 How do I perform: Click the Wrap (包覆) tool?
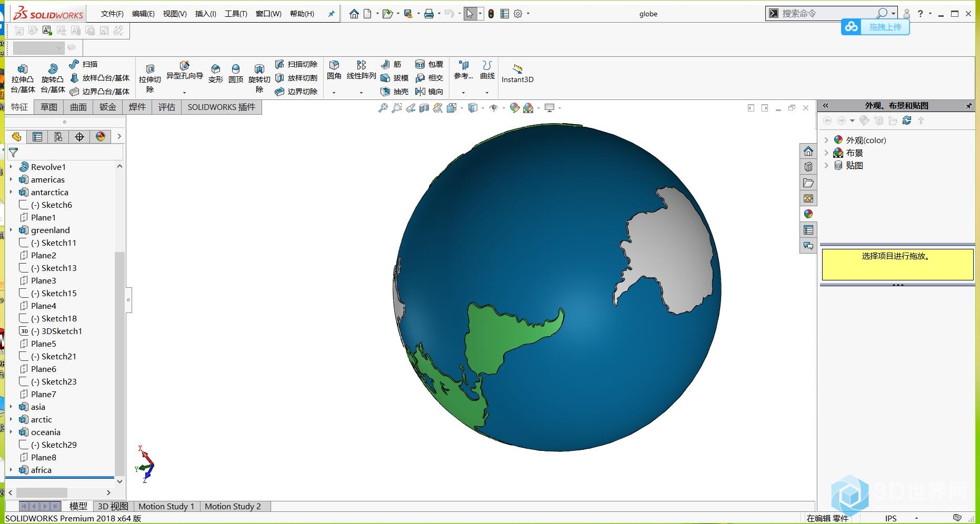click(429, 64)
